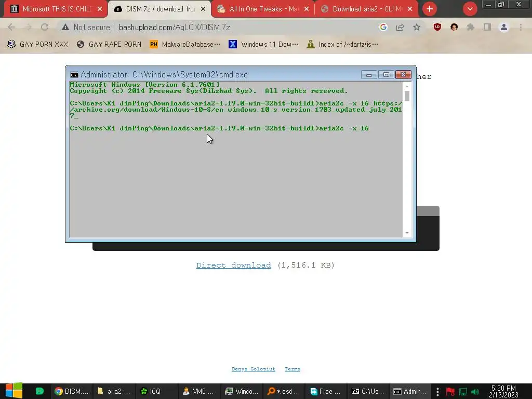Expand the tab search dropdown

[470, 9]
